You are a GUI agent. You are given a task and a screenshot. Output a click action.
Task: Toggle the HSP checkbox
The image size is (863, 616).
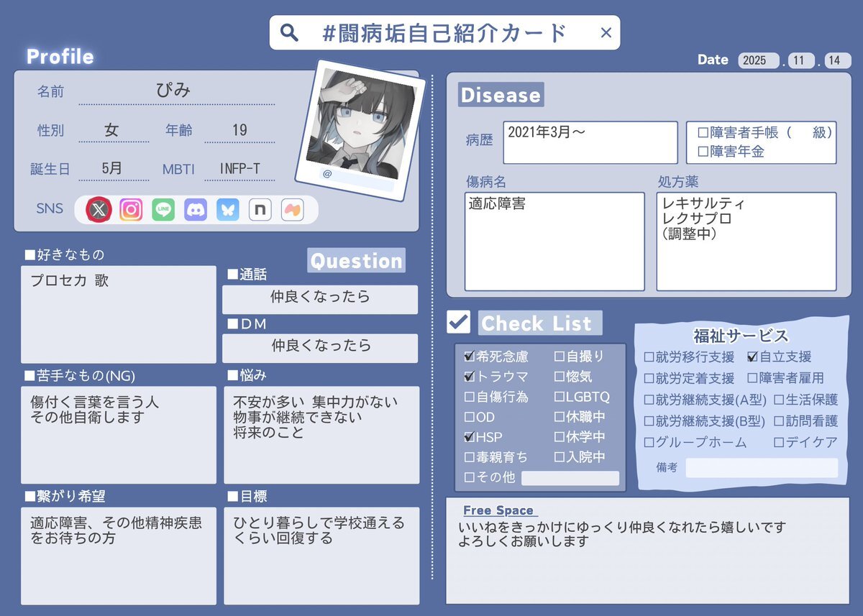tap(470, 436)
